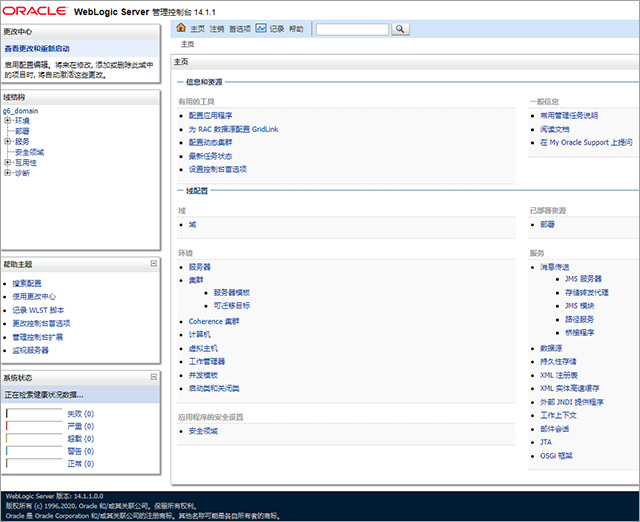The width and height of the screenshot is (640, 522).
Task: Open 设置控制台首选项 link
Action: (x=218, y=169)
